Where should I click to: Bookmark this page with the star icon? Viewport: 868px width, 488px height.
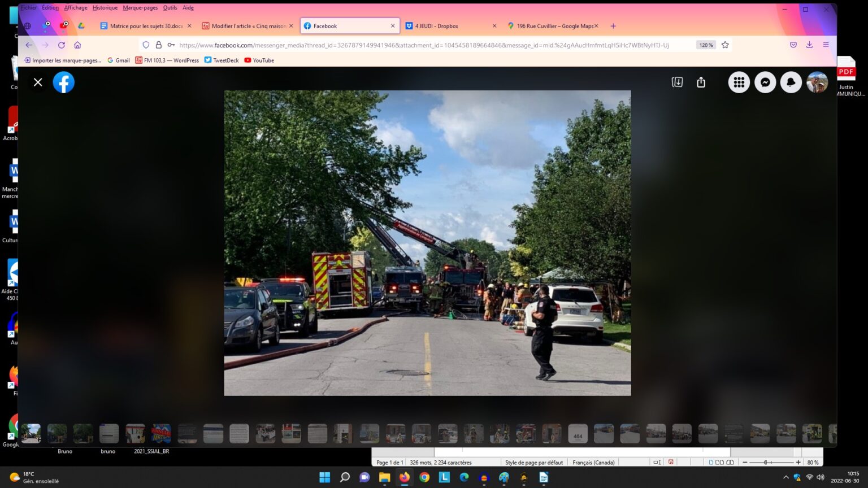(x=725, y=45)
